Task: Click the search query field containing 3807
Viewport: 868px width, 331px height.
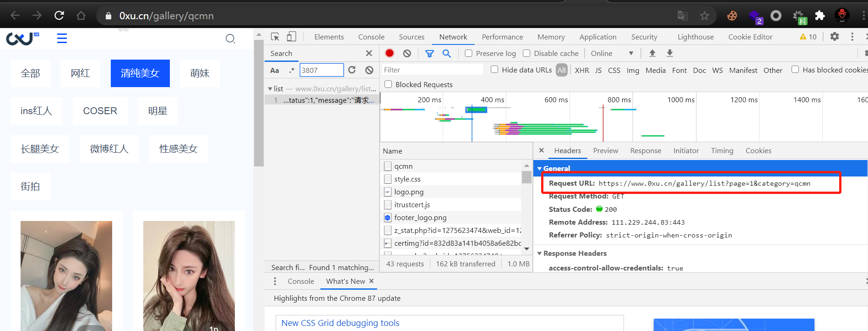Action: coord(321,70)
